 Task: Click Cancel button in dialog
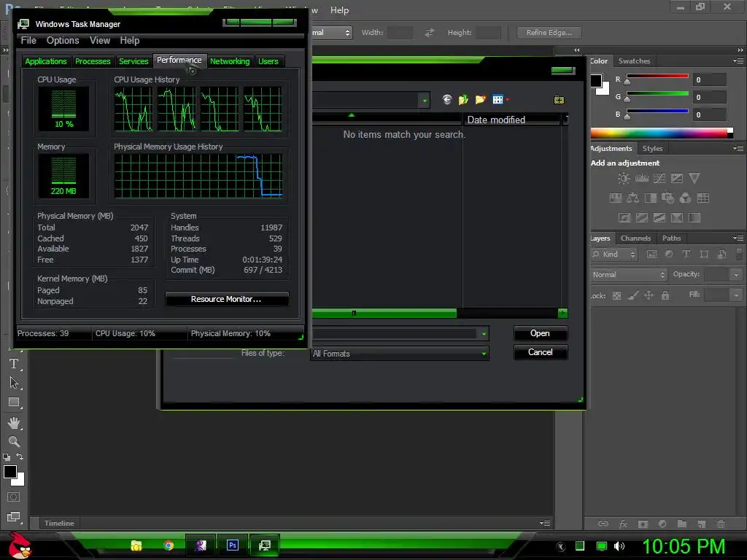tap(541, 352)
